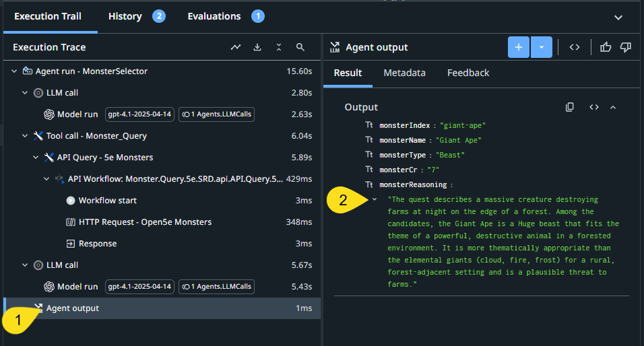Click the Tool call wrench icon
The image size is (644, 346).
tap(38, 136)
